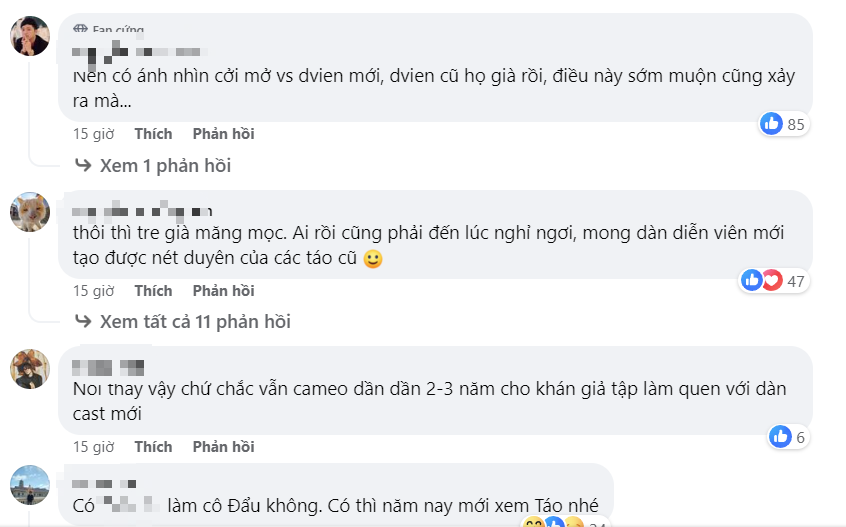846x527 pixels.
Task: Click heart reaction icon showing 47
Action: point(772,281)
